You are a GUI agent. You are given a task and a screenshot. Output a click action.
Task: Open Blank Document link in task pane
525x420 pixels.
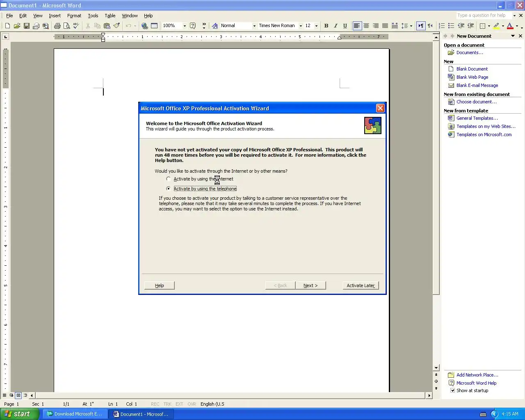[x=472, y=69]
